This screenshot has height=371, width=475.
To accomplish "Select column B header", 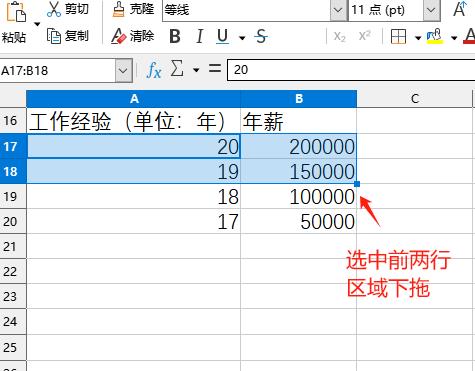I will click(x=299, y=99).
